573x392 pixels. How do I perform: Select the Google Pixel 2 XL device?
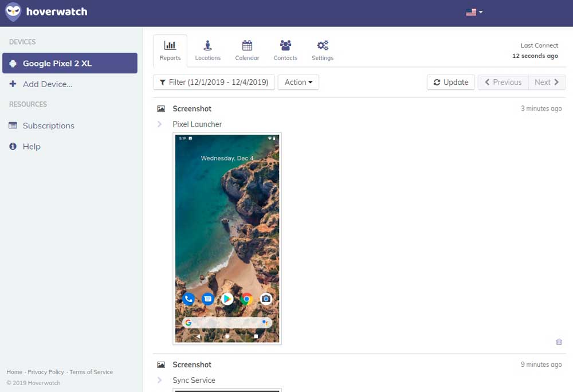(70, 63)
